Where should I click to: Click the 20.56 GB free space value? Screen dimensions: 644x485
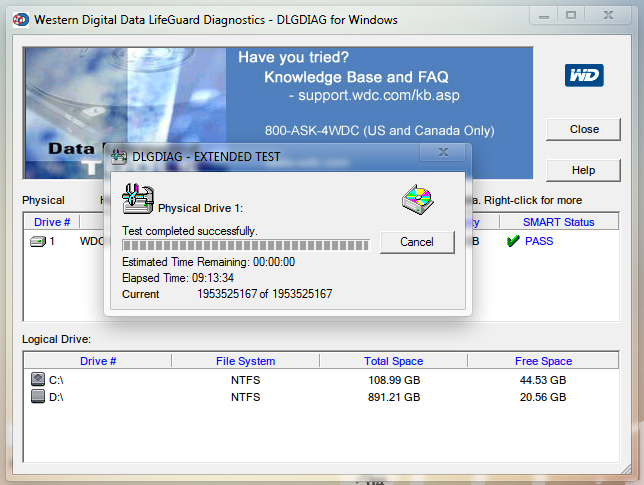(543, 398)
